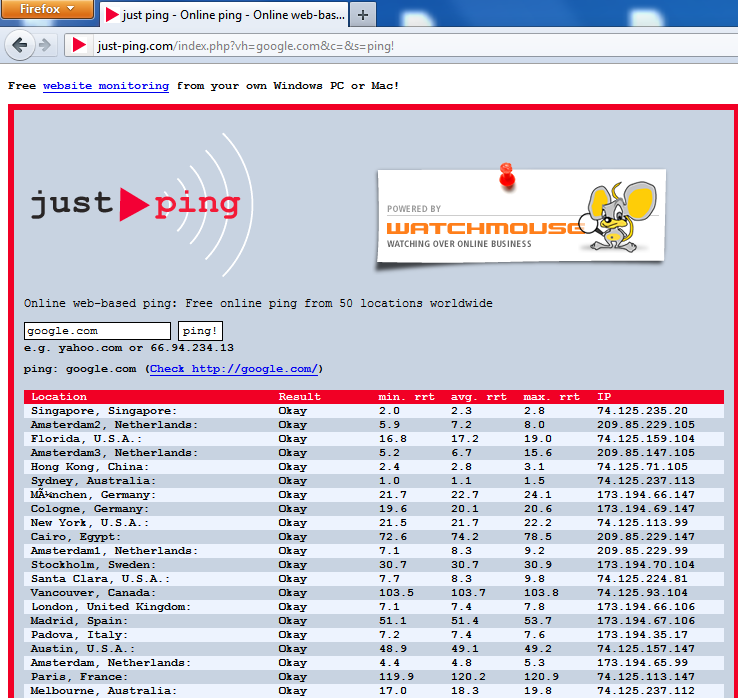Image resolution: width=738 pixels, height=698 pixels.
Task: Select the Madrid, Spain row label
Action: click(x=80, y=621)
